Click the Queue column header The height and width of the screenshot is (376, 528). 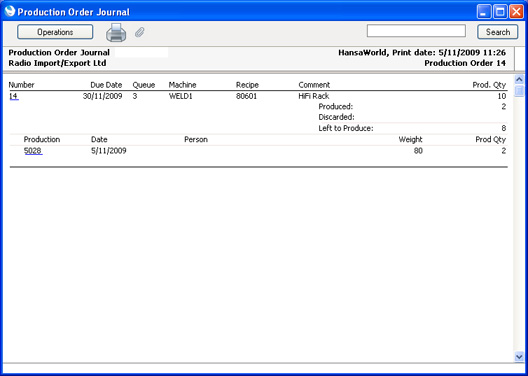pyautogui.click(x=144, y=85)
